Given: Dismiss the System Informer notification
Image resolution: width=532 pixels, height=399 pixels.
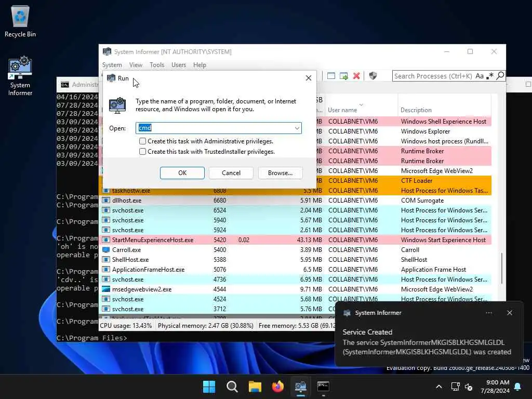Looking at the screenshot, I should 510,313.
